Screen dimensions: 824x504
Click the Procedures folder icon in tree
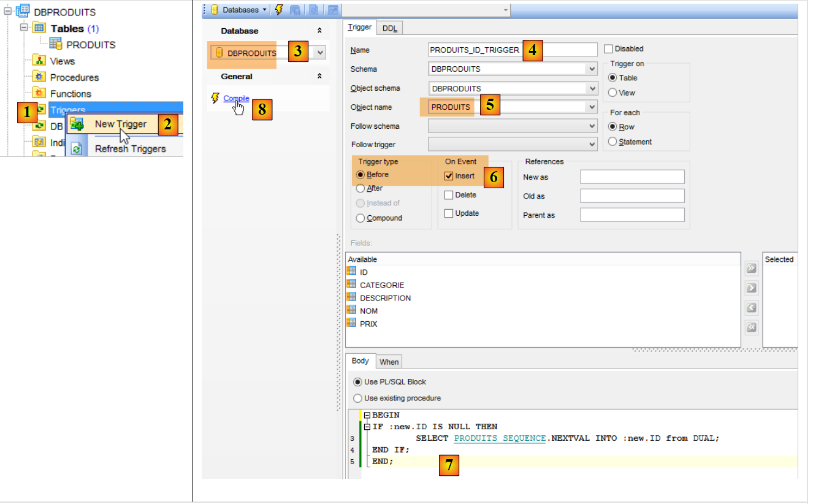point(39,77)
